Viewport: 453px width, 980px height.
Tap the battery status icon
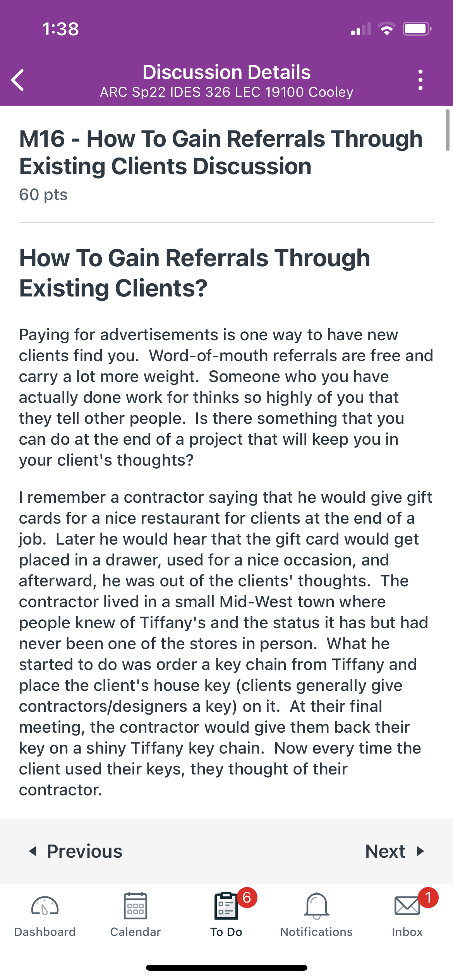(x=417, y=29)
